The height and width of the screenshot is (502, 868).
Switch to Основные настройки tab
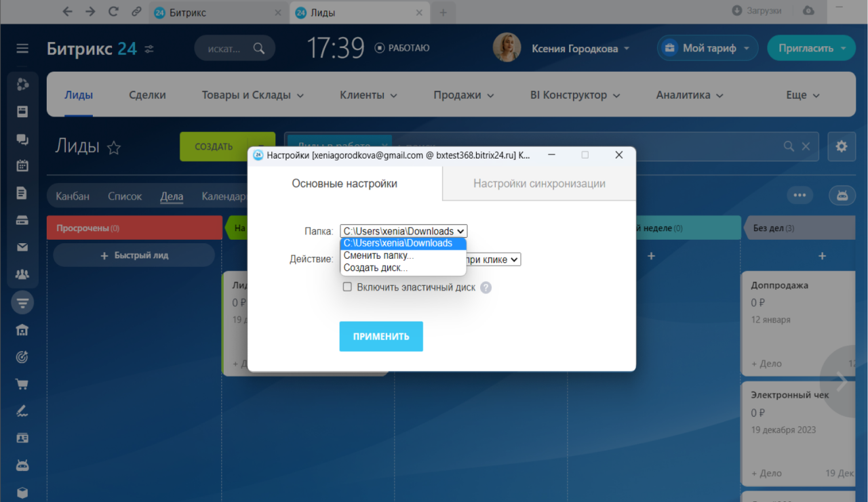point(344,184)
